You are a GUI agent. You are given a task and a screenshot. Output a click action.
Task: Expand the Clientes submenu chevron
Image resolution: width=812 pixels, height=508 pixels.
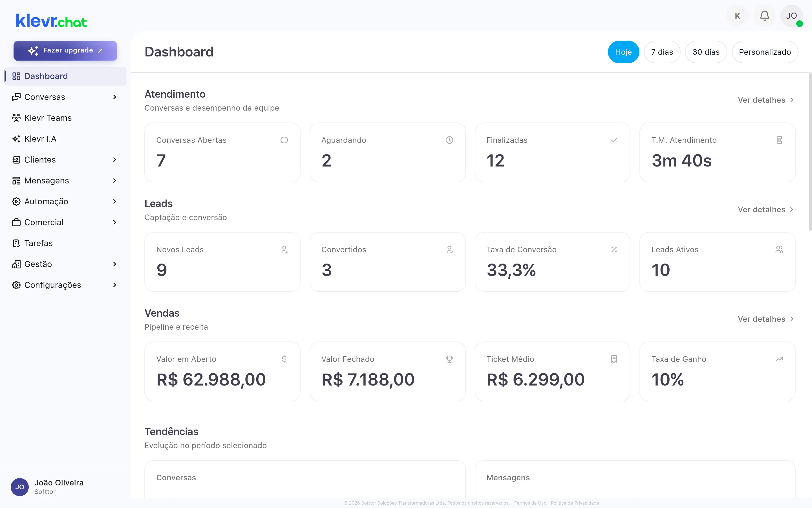(x=114, y=159)
